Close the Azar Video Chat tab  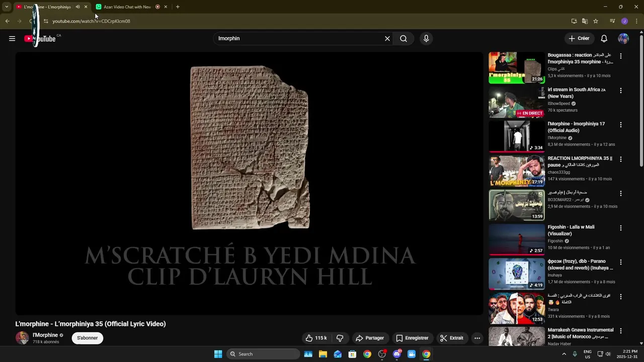click(x=166, y=7)
